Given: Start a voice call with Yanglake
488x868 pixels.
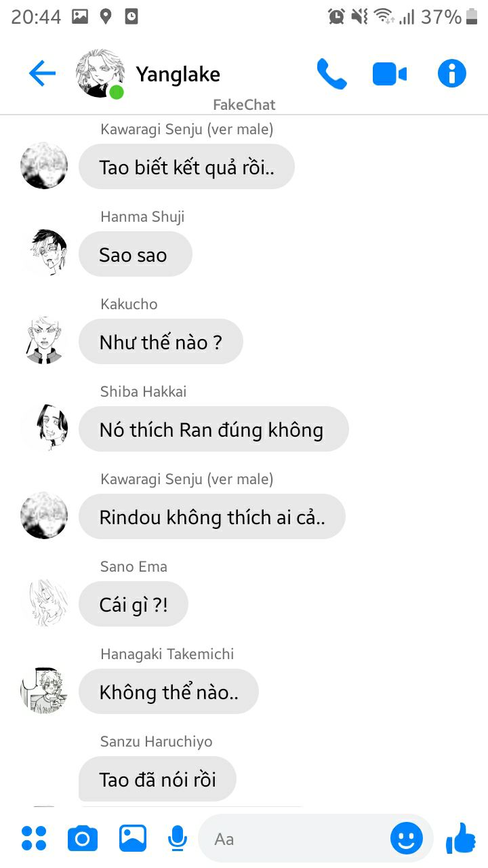Looking at the screenshot, I should pyautogui.click(x=331, y=74).
